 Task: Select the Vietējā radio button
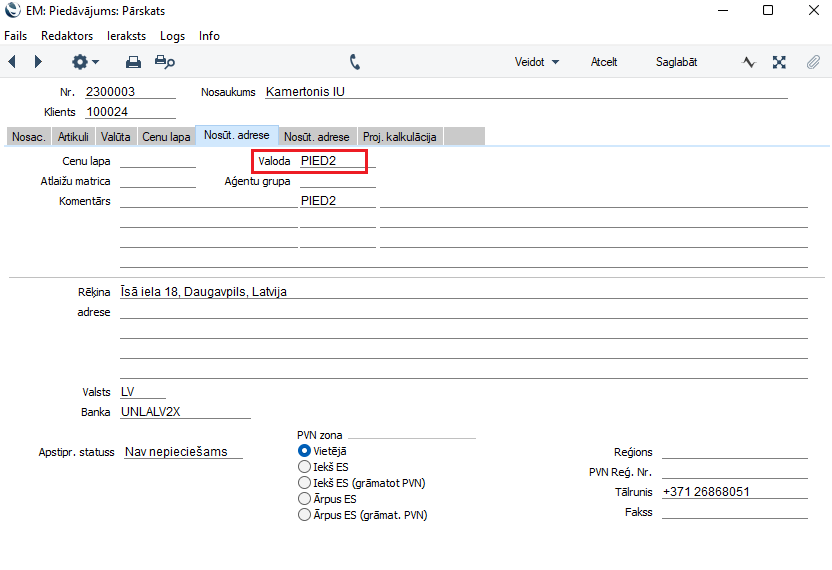(x=305, y=451)
